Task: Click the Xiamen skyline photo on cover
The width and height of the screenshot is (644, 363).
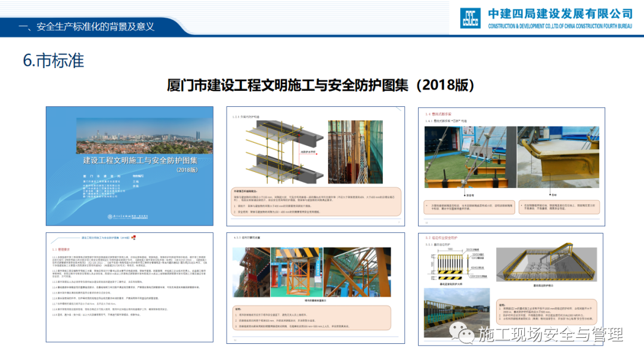Action: coord(144,136)
